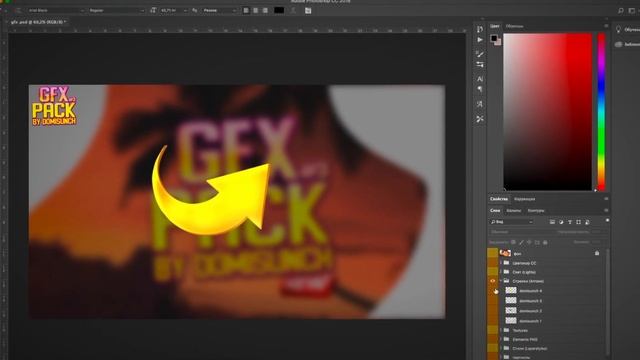Screen dimensions: 640x360
Task: Filter layers by smart objects icon
Action: [587, 222]
